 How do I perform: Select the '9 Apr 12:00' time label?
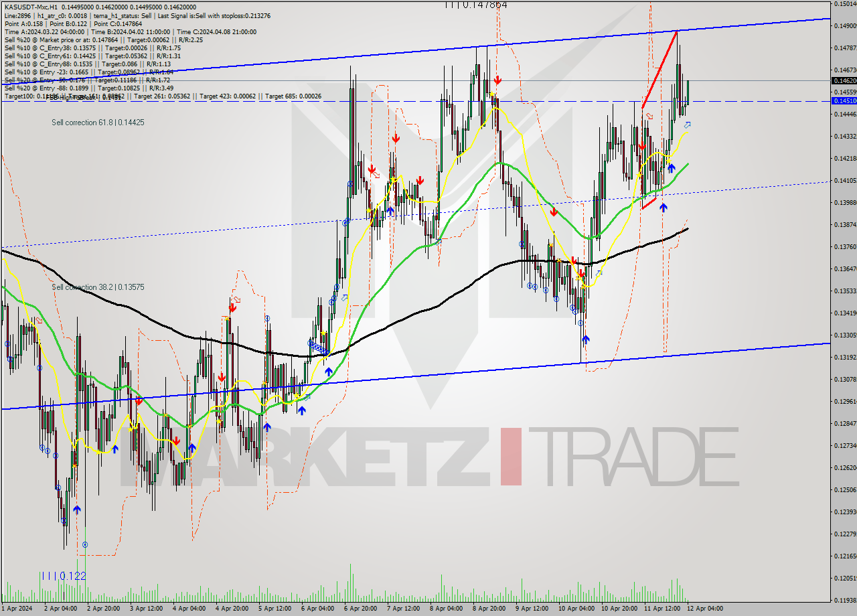532,609
